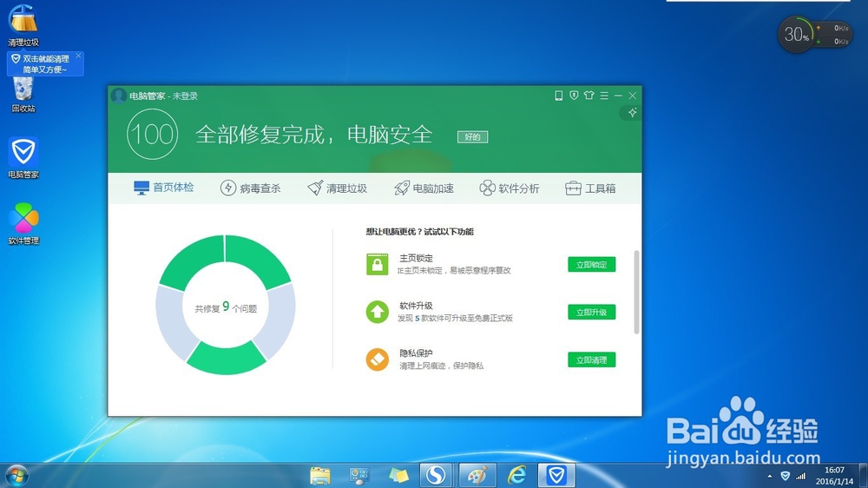The height and width of the screenshot is (488, 868).
Task: Switch to the 病毒查杀 tab
Action: (x=250, y=188)
